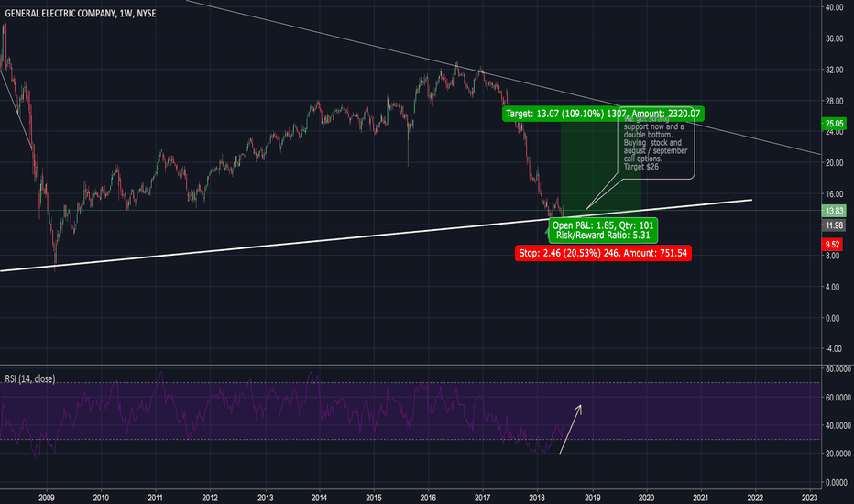Click the 2022 label on time axis
The height and width of the screenshot is (504, 854).
click(x=755, y=498)
